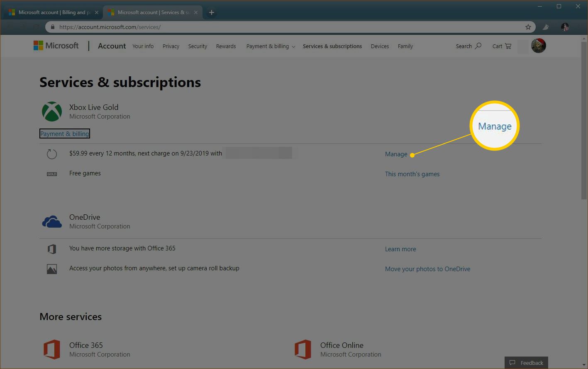The height and width of the screenshot is (369, 588).
Task: Open Your info in navigation
Action: [143, 46]
